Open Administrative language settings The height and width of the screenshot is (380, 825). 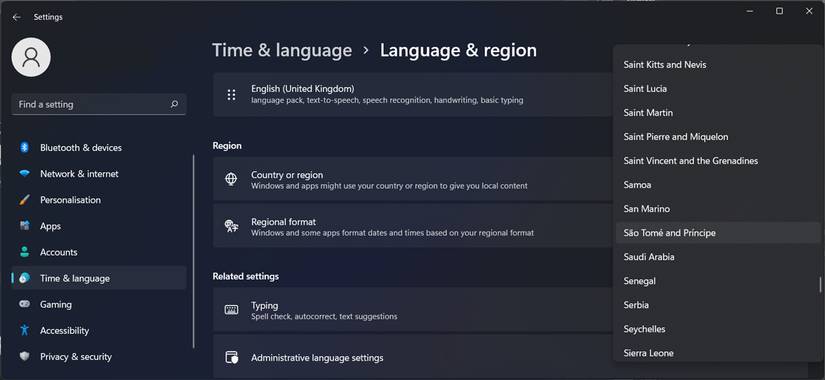click(x=413, y=357)
